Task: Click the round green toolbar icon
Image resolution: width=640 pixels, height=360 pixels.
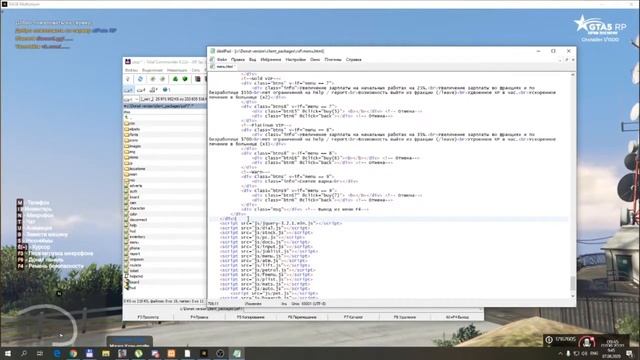Action: pos(184,79)
